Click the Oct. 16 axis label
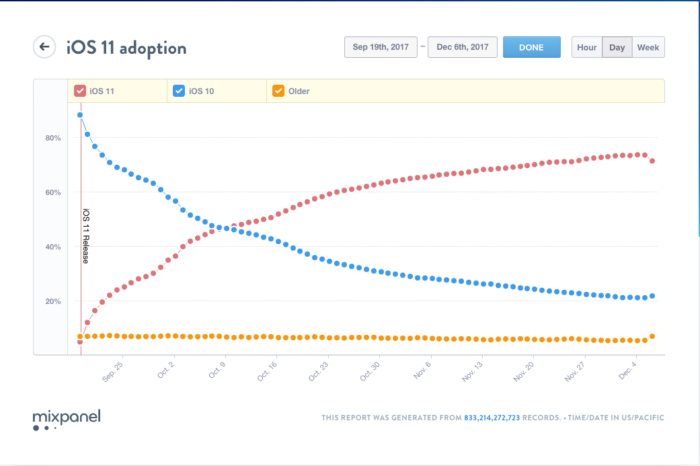This screenshot has height=466, width=700. [x=267, y=371]
